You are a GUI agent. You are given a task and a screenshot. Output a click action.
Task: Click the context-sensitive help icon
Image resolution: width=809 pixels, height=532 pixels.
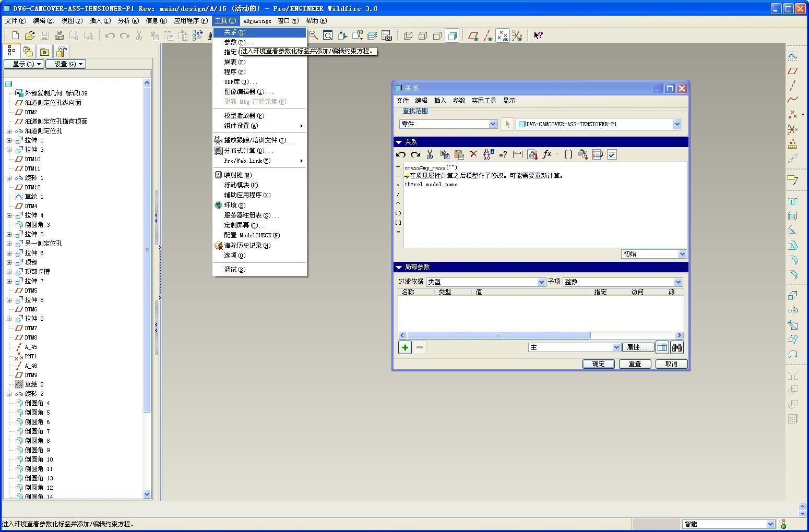click(538, 35)
